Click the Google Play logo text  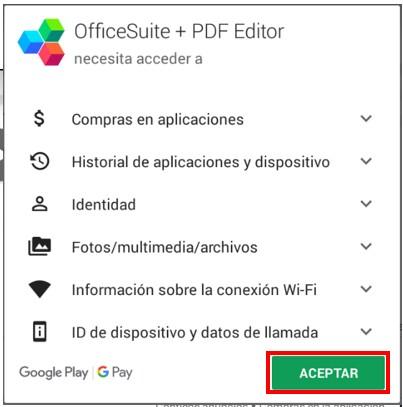coord(53,372)
